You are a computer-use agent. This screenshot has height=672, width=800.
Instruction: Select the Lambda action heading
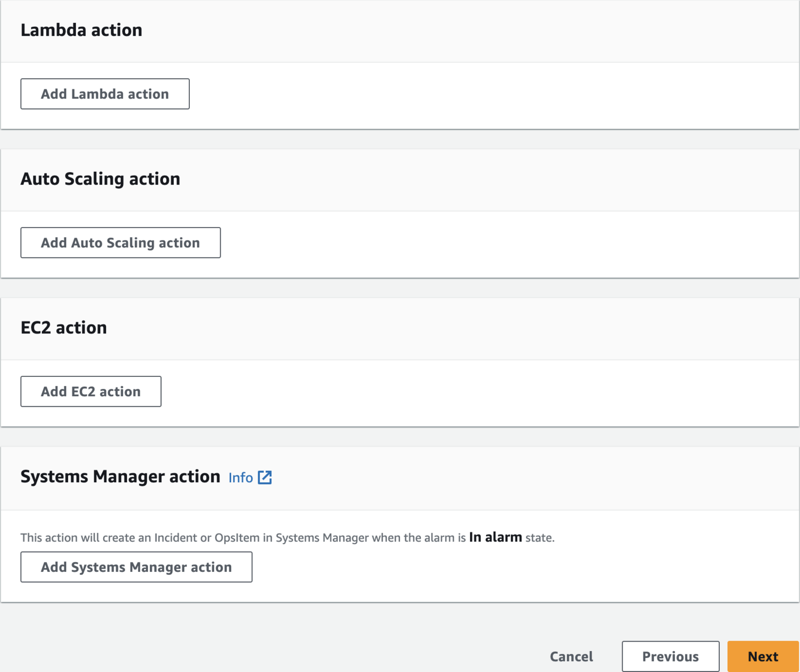tap(81, 30)
